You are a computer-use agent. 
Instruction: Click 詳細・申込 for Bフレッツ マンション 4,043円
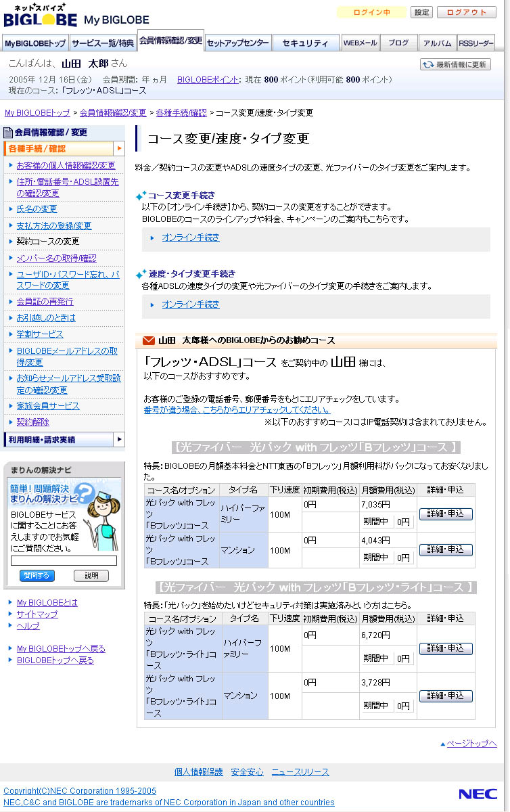click(x=446, y=550)
